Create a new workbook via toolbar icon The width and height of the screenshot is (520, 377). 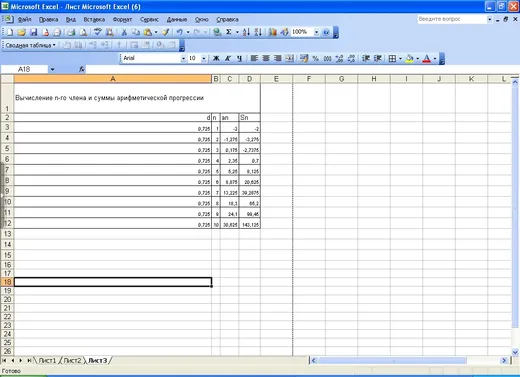(x=10, y=32)
